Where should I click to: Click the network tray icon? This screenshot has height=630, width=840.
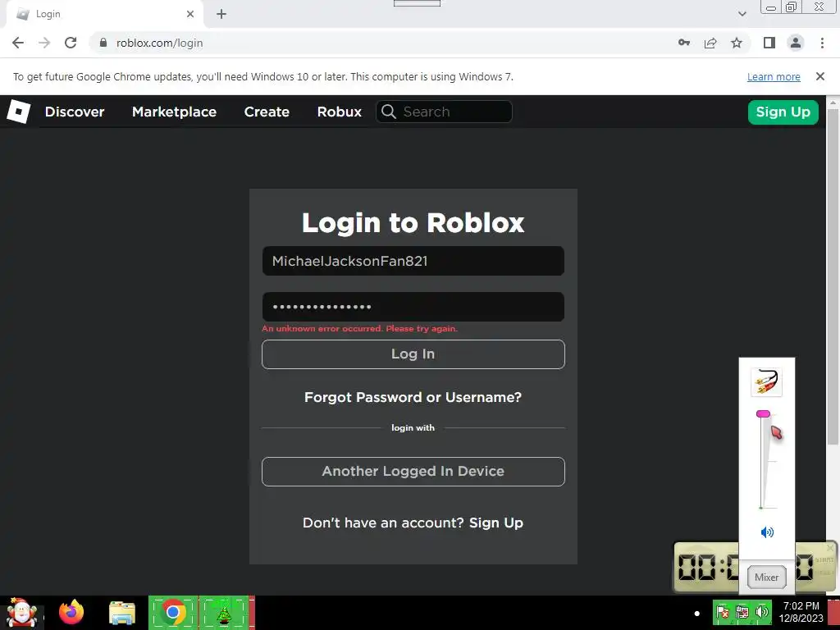pos(742,612)
